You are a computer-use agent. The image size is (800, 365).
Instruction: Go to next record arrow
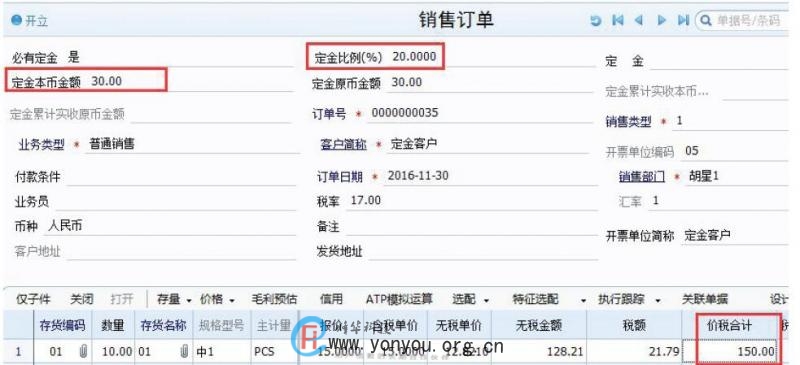point(662,20)
